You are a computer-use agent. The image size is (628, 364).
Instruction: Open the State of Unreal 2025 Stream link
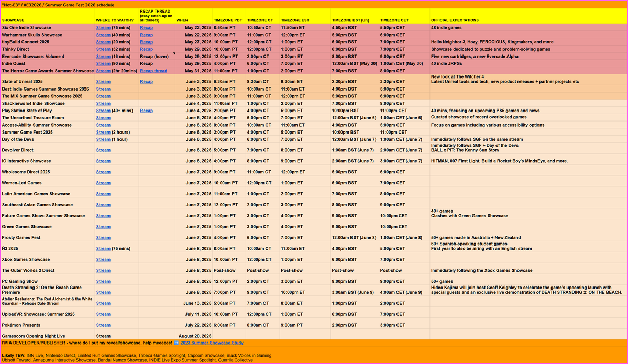point(103,82)
